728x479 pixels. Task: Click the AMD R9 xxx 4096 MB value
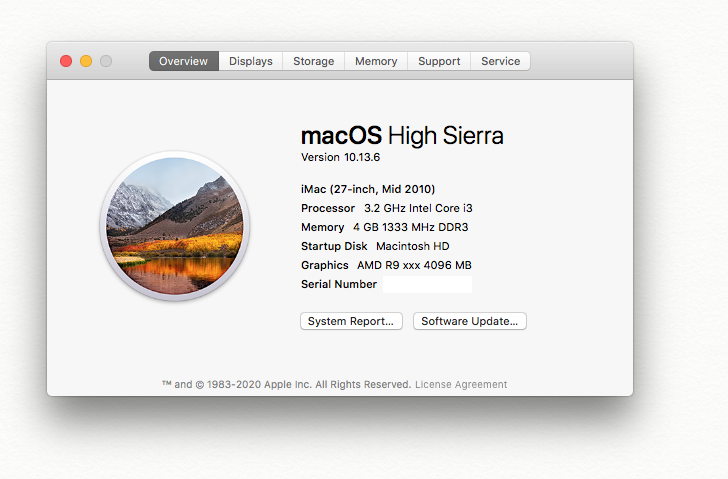pos(414,265)
